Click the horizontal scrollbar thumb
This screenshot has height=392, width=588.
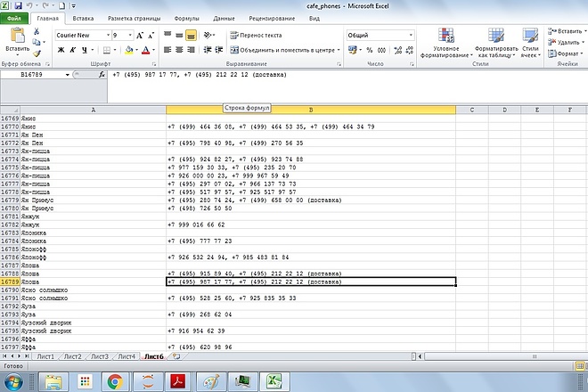535,356
